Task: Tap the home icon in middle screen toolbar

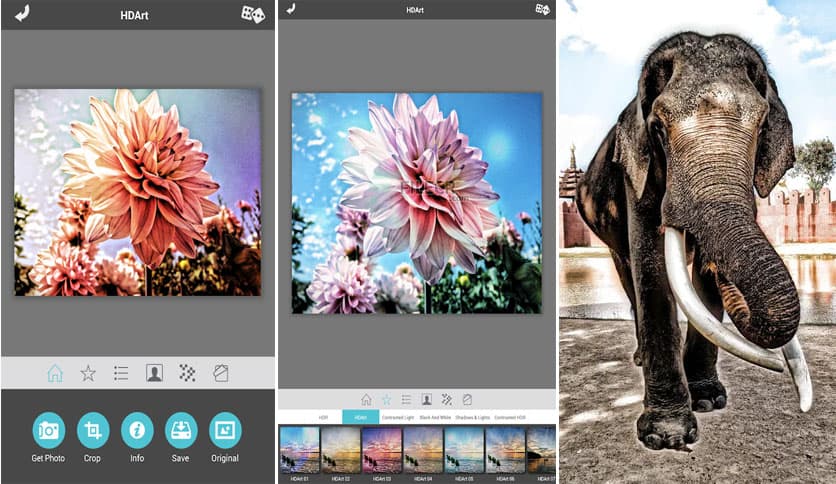Action: pos(366,399)
